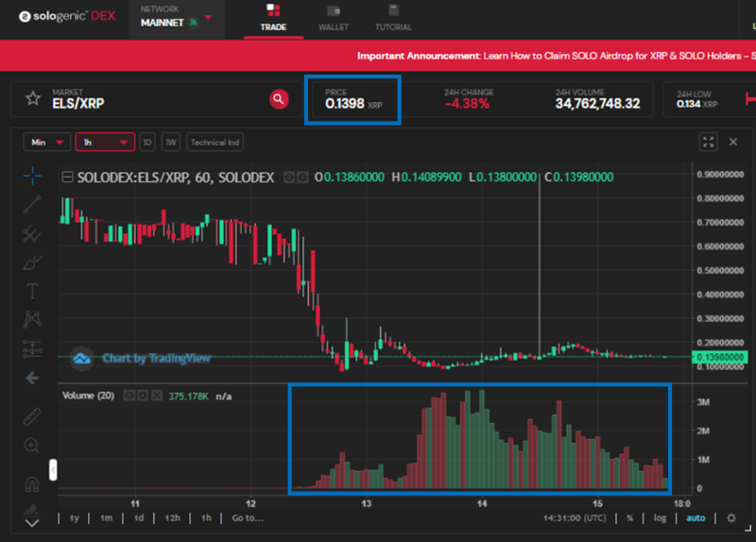756x542 pixels.
Task: Open the SOLO Airdrop announcement link
Action: click(557, 56)
